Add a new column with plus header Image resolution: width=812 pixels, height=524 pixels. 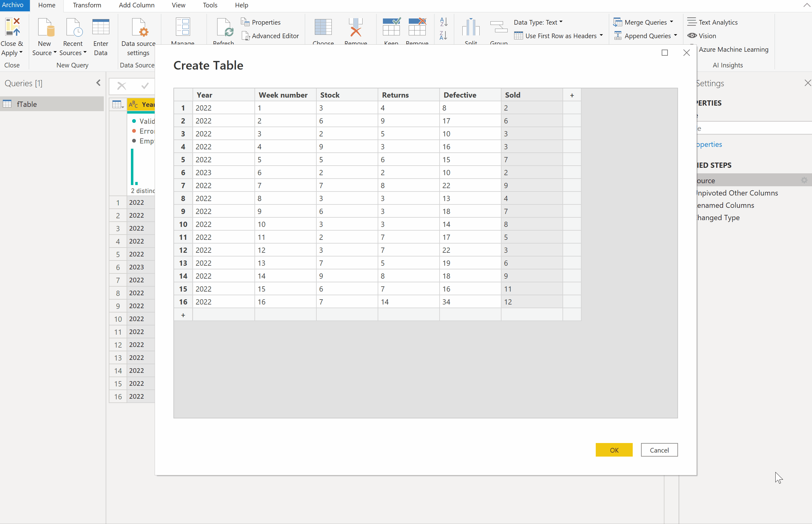[572, 95]
